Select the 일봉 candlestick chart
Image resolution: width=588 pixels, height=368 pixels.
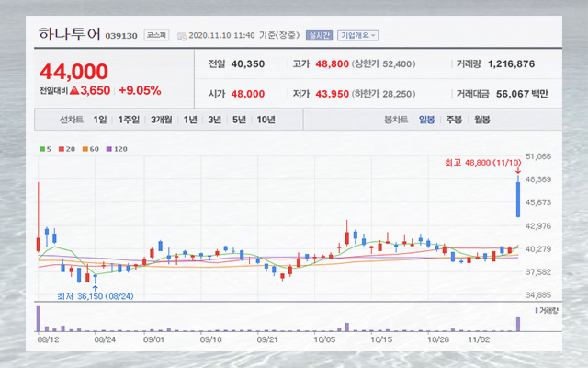point(426,120)
